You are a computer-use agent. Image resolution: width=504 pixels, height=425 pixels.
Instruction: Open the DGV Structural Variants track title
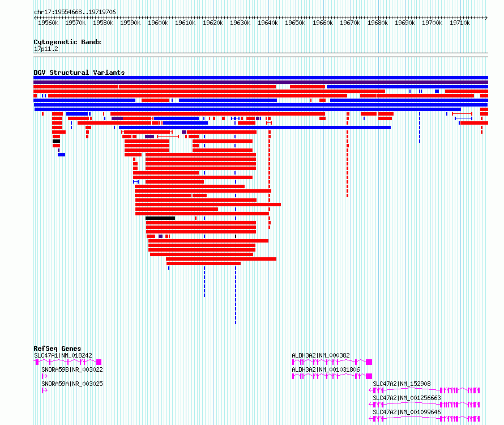[x=79, y=73]
